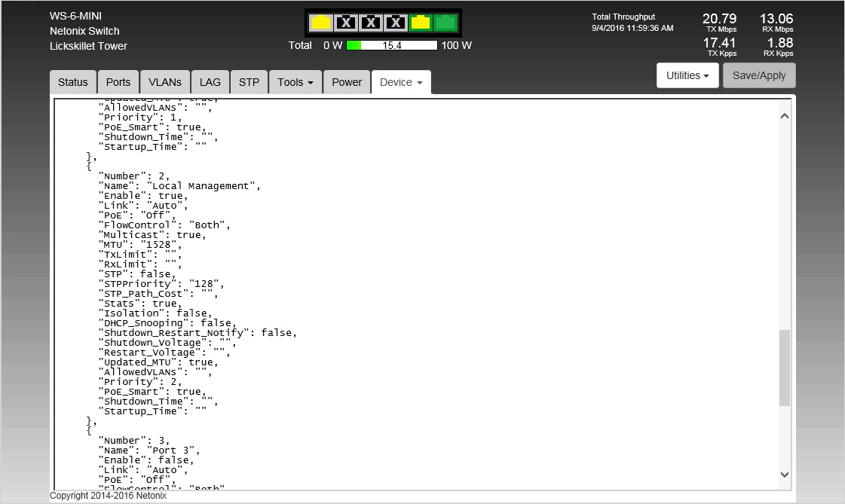The height and width of the screenshot is (504, 845).
Task: Click the Local Management name line in config
Action: coord(179,186)
